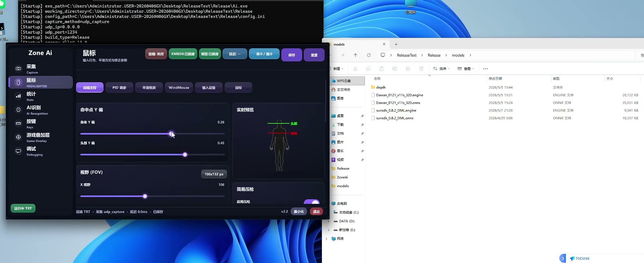Open the 排序 Sort dropdown in Explorer
Image resolution: width=644 pixels, height=263 pixels.
pyautogui.click(x=441, y=69)
